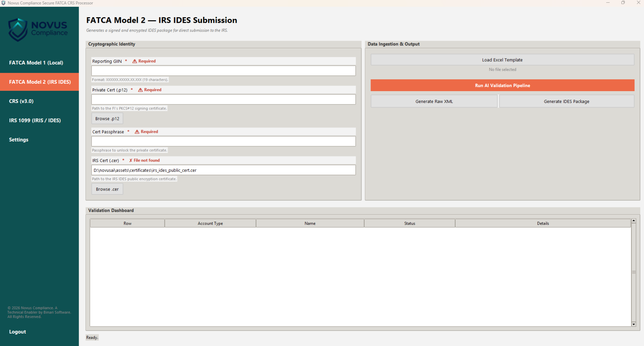Click Generate IDES Package button
Viewport: 644px width, 346px height.
tap(566, 101)
